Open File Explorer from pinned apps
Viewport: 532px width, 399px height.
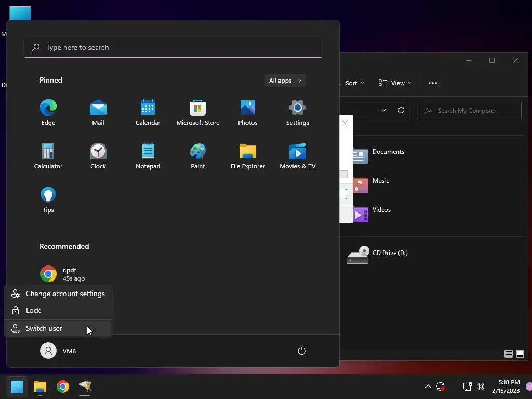click(x=248, y=156)
